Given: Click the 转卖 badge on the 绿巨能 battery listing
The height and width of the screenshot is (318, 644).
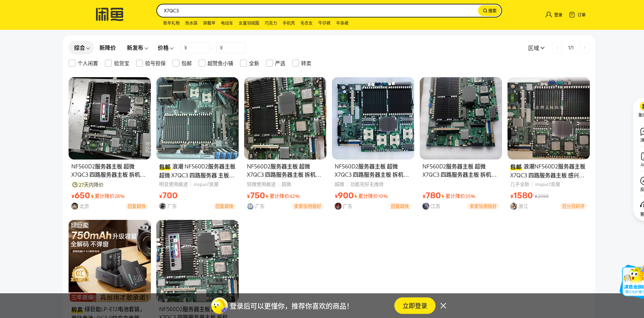Looking at the screenshot, I should click(x=77, y=310).
